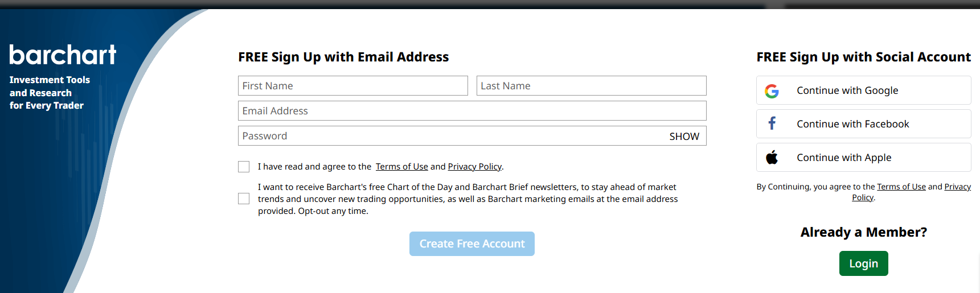
Task: Click the Facebook logo icon
Action: (x=772, y=123)
